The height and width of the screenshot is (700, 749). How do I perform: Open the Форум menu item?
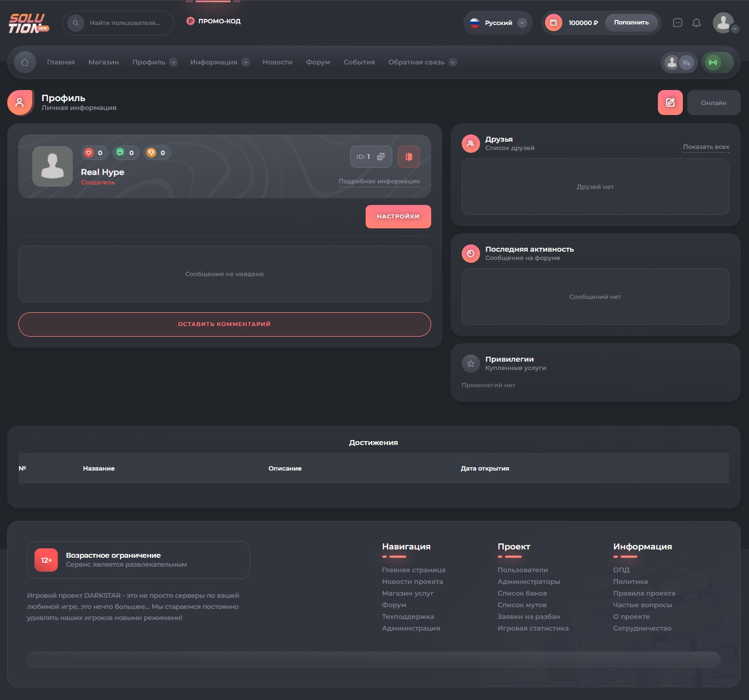click(x=318, y=62)
